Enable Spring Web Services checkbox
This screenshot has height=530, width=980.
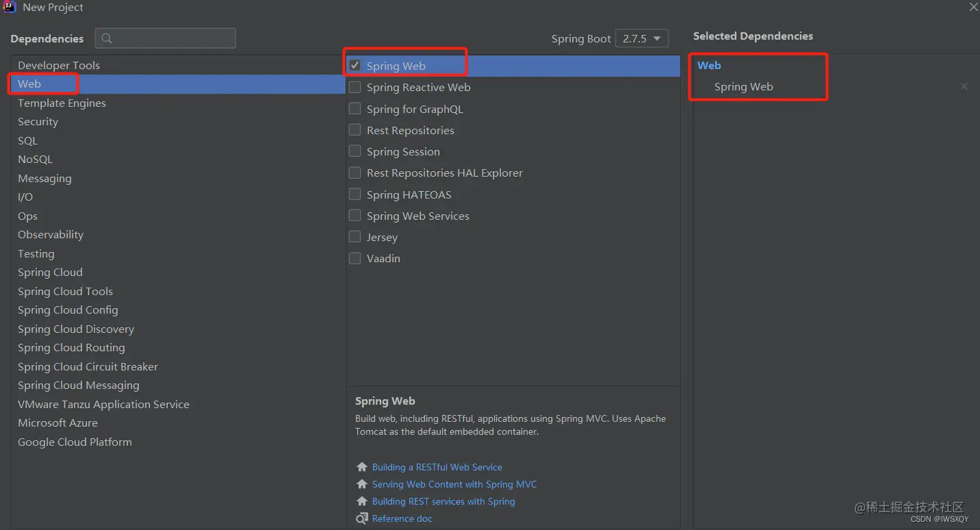point(354,215)
